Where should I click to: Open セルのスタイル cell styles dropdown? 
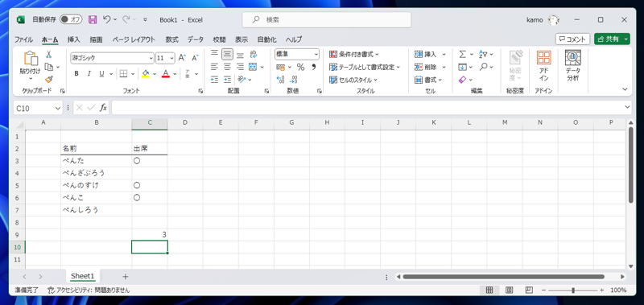pos(353,80)
